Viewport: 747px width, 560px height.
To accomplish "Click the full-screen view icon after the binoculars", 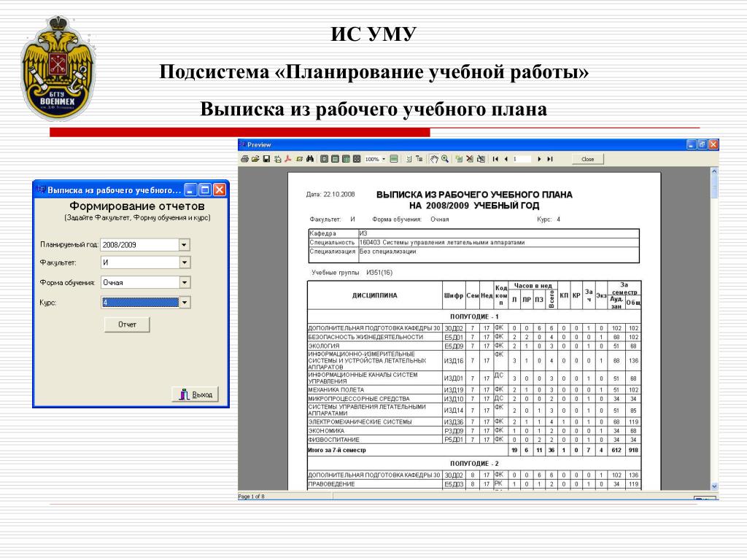I will click(x=324, y=159).
